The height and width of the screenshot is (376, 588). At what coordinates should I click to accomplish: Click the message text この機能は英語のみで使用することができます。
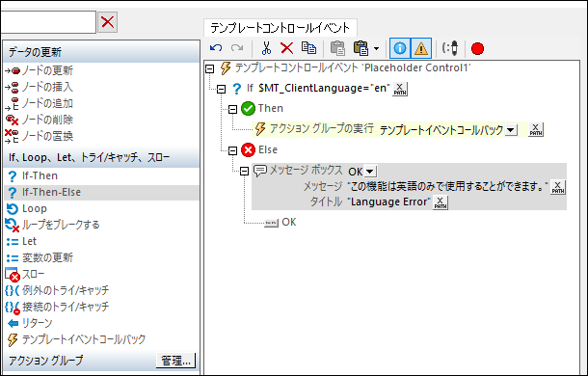[448, 186]
